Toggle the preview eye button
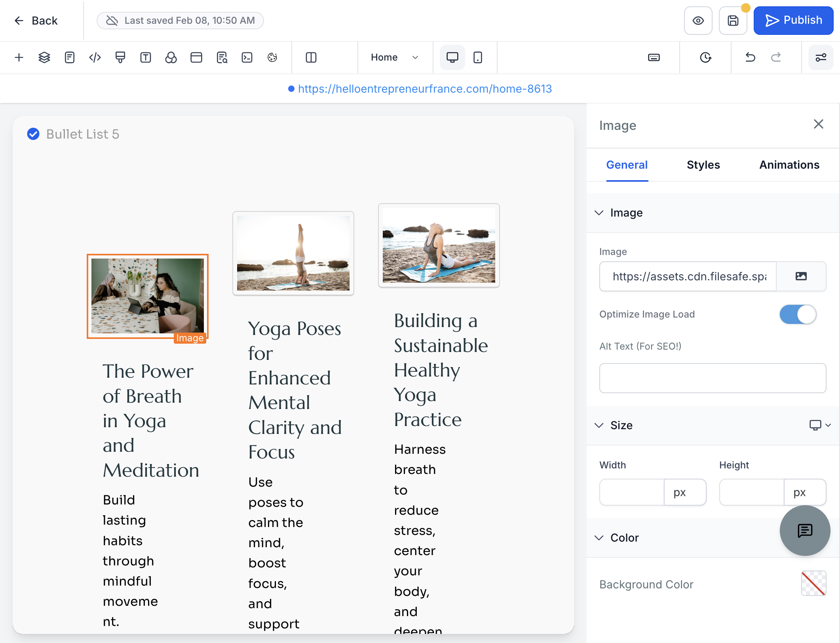The height and width of the screenshot is (643, 840). (698, 21)
